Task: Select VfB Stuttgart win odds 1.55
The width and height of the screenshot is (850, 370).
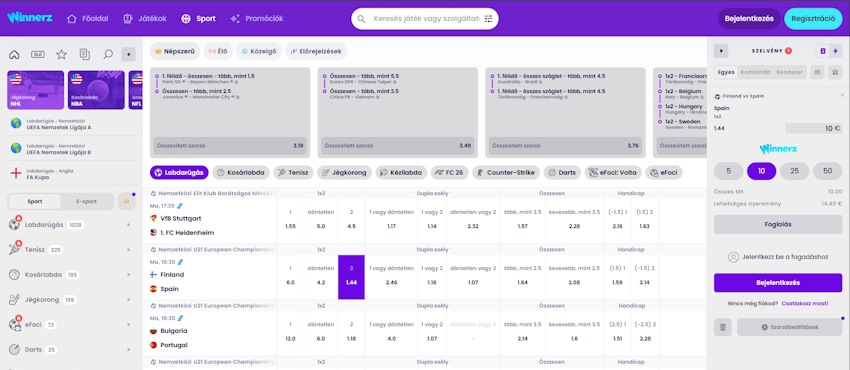Action: 290,220
